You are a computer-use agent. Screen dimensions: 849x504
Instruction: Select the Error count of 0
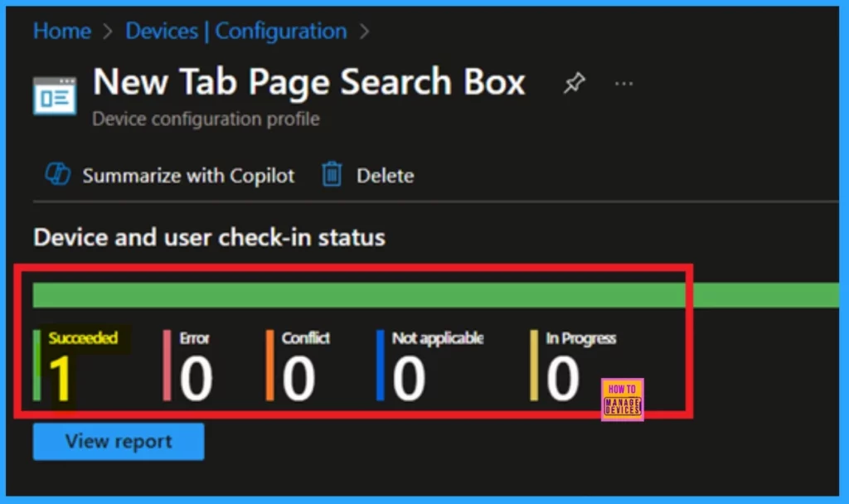(x=196, y=378)
